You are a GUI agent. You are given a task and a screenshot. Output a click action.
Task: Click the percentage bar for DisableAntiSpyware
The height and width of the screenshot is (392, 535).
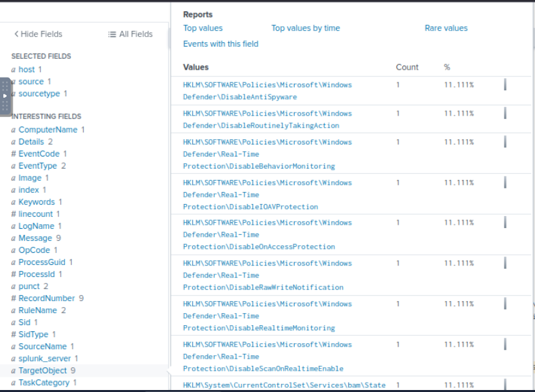505,85
